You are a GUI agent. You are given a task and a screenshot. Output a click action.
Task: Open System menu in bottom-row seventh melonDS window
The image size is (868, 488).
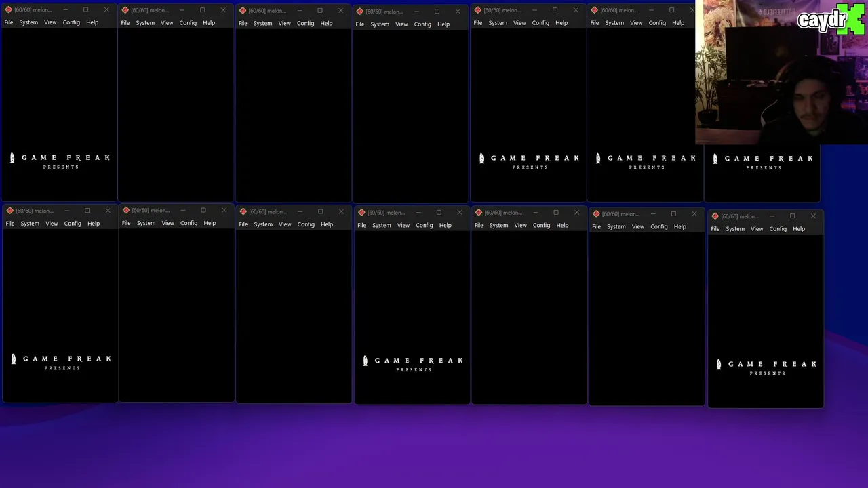tap(735, 229)
